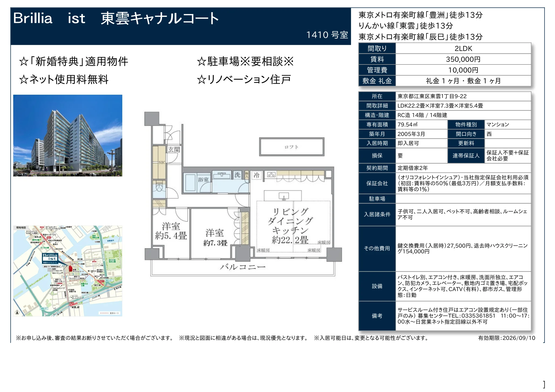Click the rent value '350,000円'
The height and width of the screenshot is (392, 555).
(463, 59)
